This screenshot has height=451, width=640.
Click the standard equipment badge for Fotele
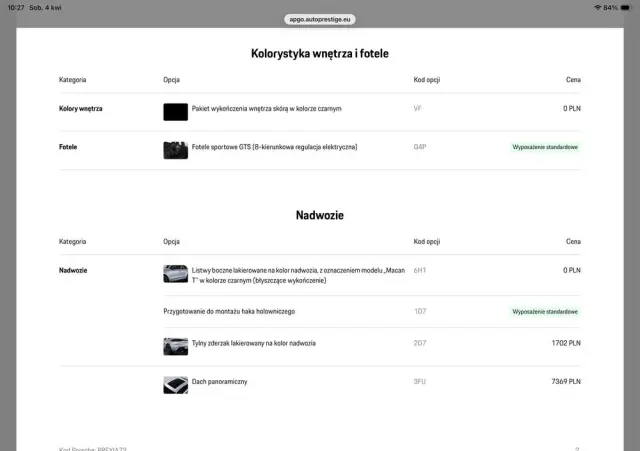[x=544, y=147]
